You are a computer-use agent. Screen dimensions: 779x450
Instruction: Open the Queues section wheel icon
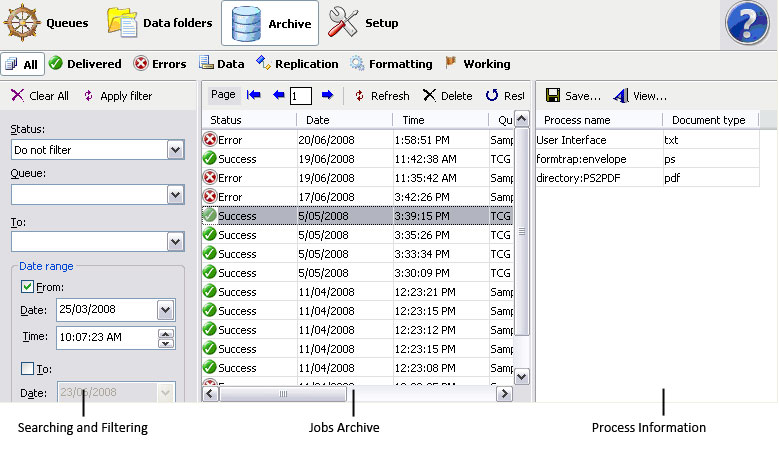click(22, 23)
